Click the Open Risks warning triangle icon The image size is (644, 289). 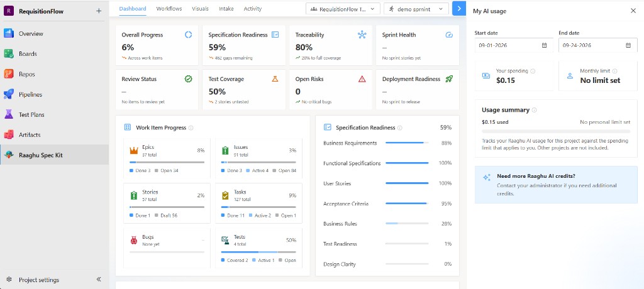pos(362,79)
